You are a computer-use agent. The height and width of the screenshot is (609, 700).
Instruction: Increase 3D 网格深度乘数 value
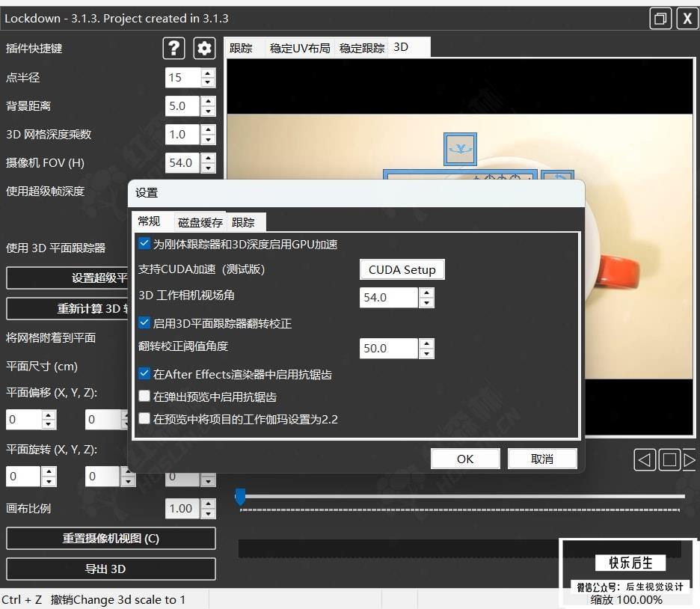208,130
